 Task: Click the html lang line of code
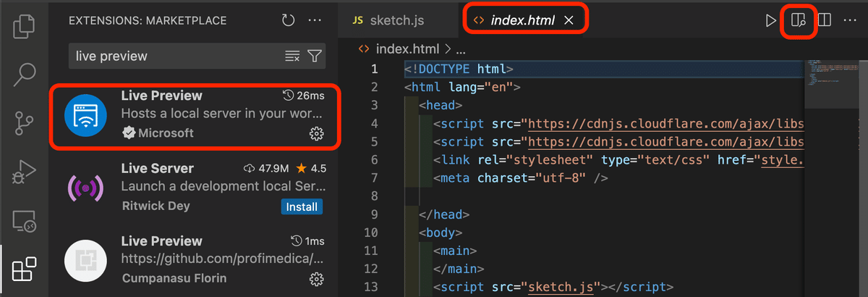463,88
